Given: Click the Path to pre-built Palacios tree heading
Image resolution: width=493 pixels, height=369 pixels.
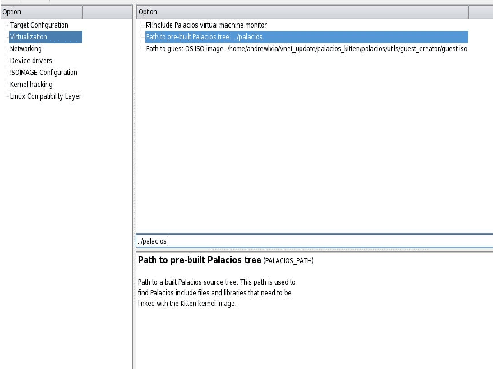Looking at the screenshot, I should point(199,260).
